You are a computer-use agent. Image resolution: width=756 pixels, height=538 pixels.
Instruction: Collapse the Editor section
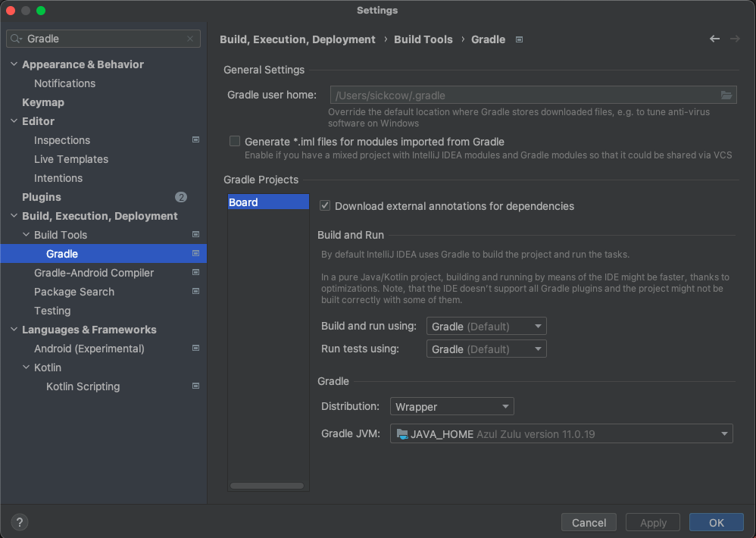pyautogui.click(x=14, y=121)
